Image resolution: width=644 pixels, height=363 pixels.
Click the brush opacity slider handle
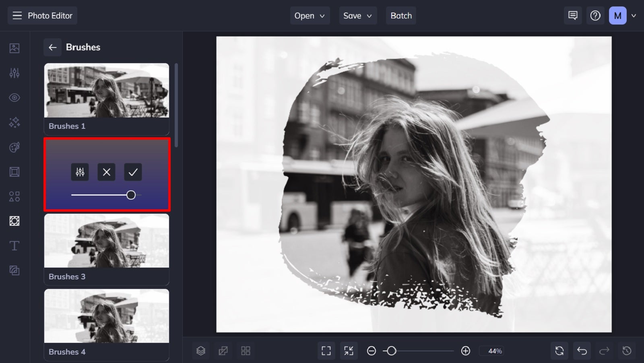[131, 195]
